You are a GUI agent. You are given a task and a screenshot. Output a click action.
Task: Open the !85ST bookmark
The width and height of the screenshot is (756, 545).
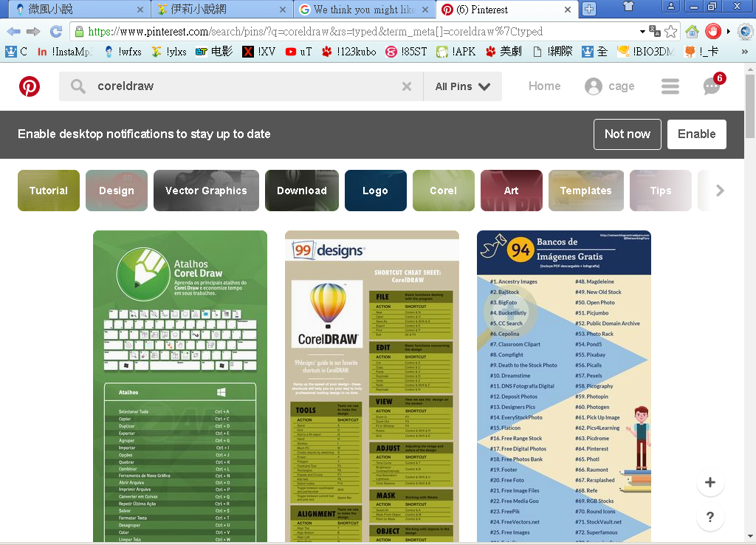pos(407,52)
